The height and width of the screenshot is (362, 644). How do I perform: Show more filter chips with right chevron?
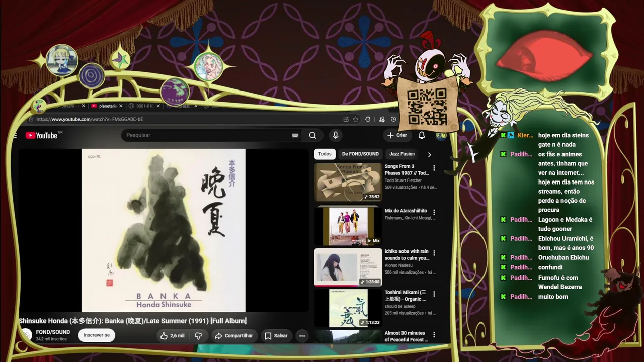(429, 154)
